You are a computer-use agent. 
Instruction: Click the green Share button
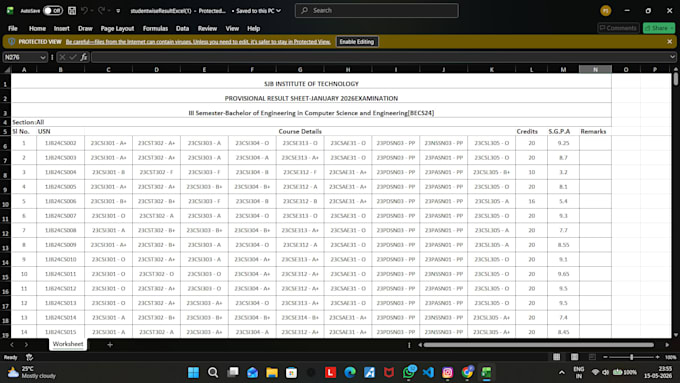(x=659, y=28)
